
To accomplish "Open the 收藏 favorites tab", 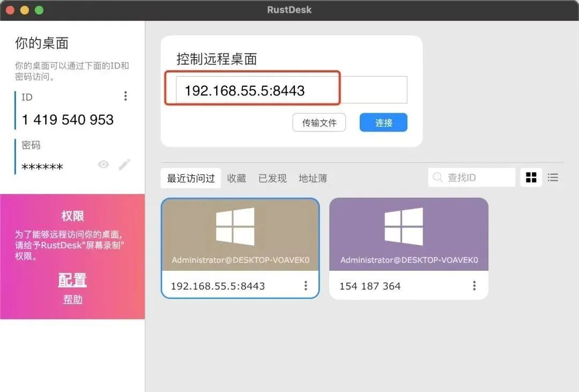I will pyautogui.click(x=236, y=179).
